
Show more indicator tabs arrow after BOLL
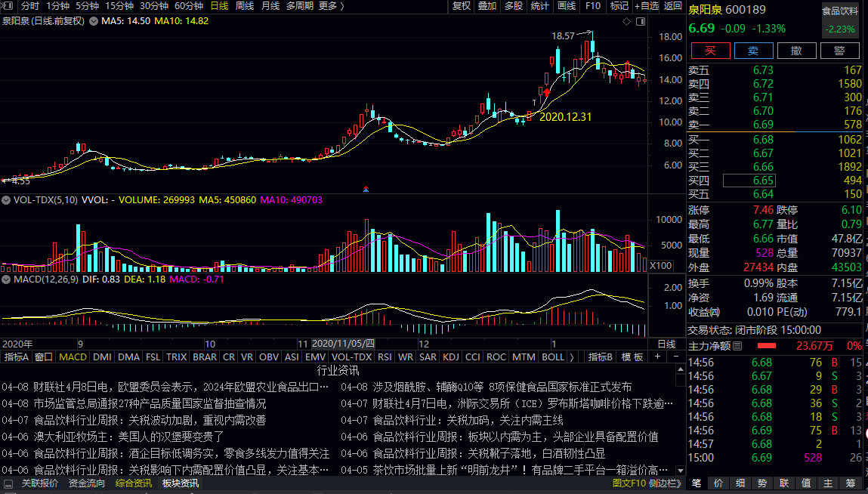pos(571,357)
